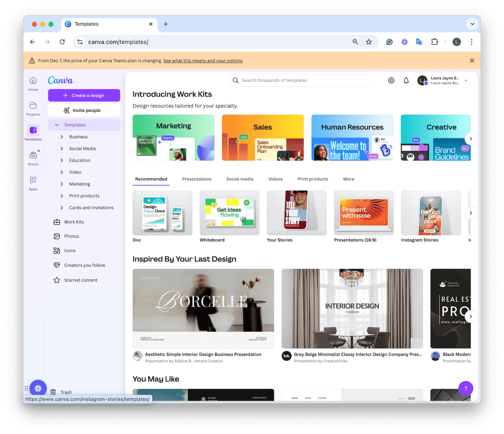Click the template search field
504x434 pixels.
click(x=301, y=80)
